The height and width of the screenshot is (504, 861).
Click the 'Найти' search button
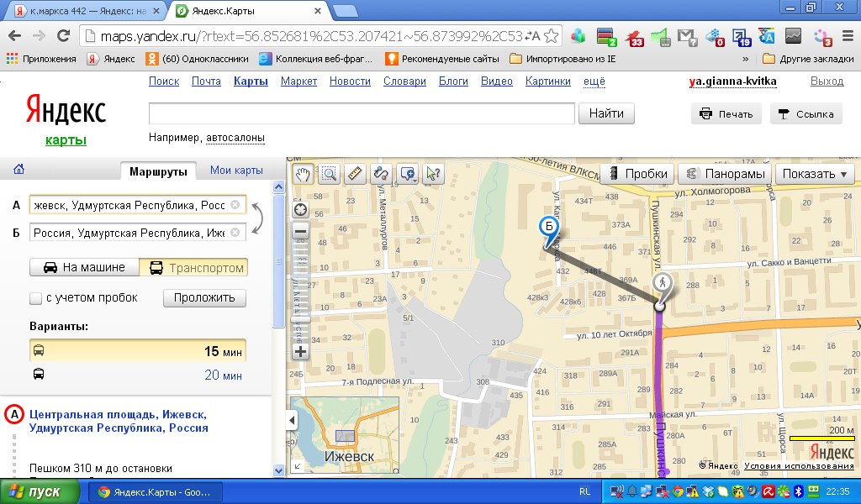coord(606,113)
